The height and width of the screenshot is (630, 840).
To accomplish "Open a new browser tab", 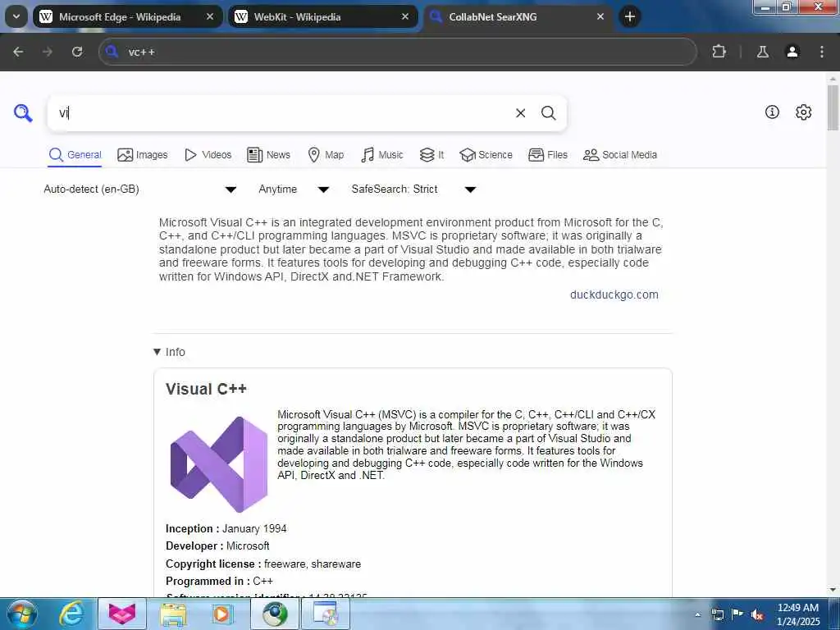I will point(630,16).
